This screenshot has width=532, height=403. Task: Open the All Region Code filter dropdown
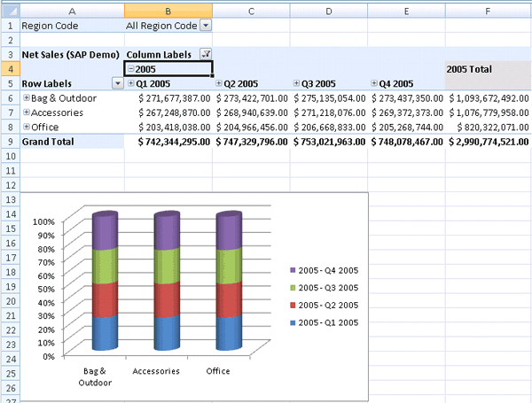coord(206,26)
